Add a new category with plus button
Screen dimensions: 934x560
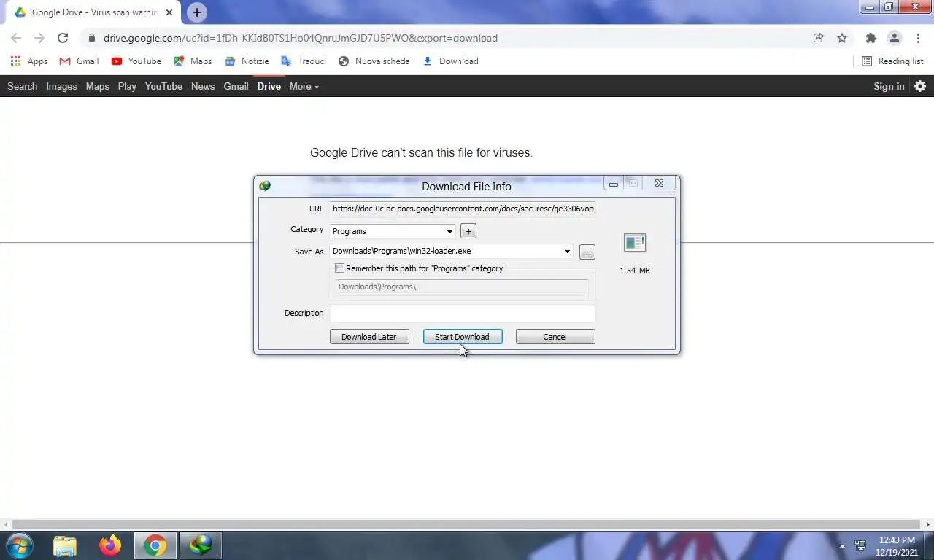click(x=468, y=231)
